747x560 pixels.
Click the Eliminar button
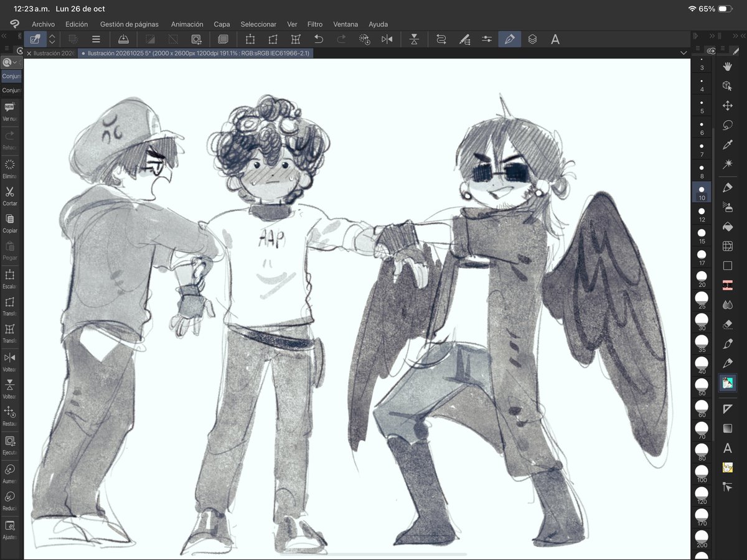pyautogui.click(x=10, y=168)
